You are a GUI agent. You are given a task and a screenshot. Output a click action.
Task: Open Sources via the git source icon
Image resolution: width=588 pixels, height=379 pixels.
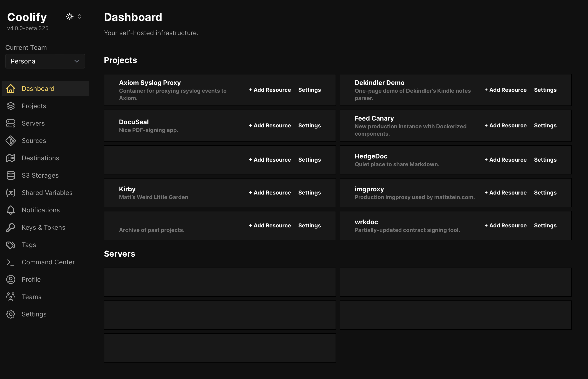click(11, 140)
